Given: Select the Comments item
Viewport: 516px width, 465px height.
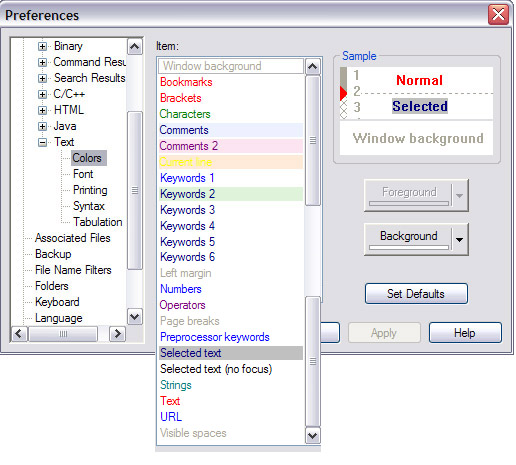Looking at the screenshot, I should (231, 130).
